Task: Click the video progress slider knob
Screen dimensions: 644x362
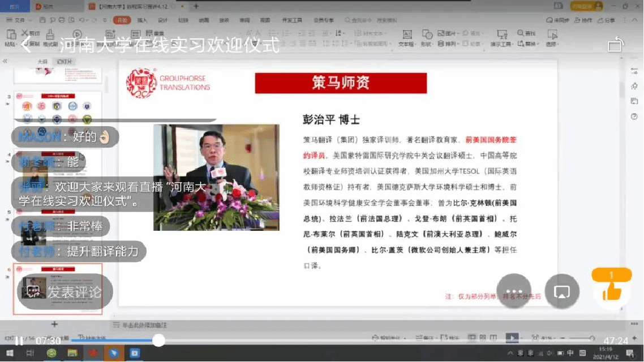Action: click(x=158, y=341)
